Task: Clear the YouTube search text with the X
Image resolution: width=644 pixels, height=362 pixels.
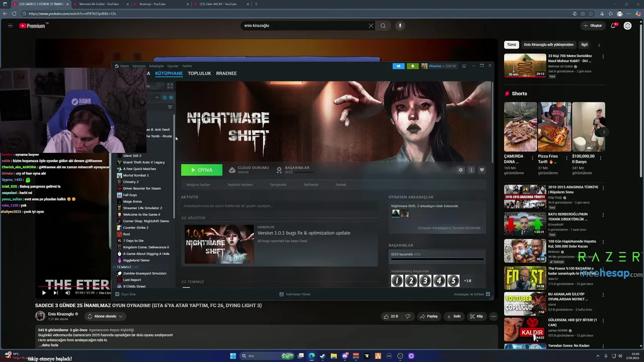Action: [371, 26]
